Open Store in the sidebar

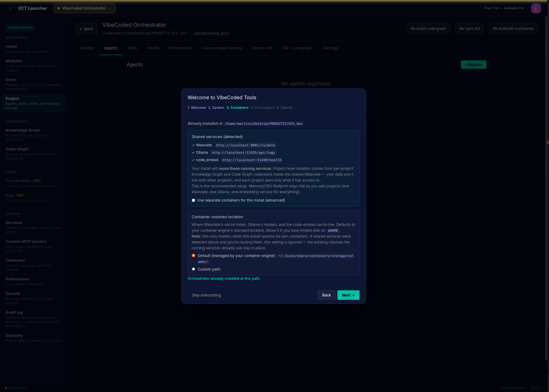(x=34, y=84)
